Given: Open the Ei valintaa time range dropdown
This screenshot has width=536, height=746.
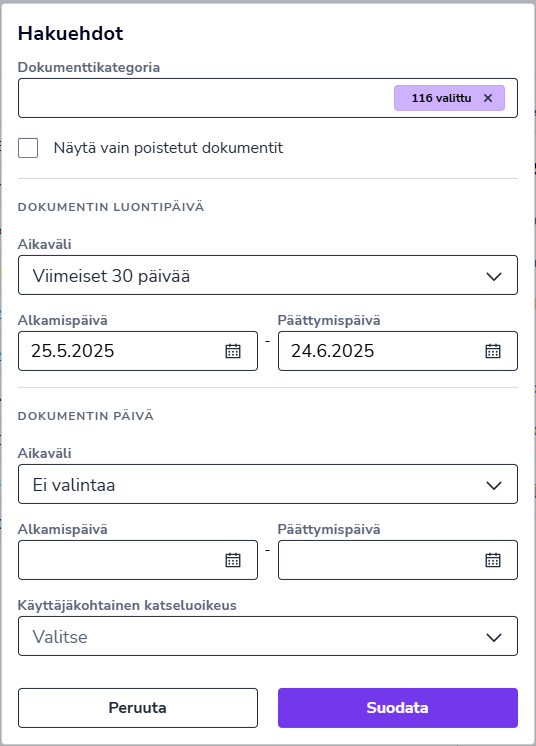Looking at the screenshot, I should (268, 484).
